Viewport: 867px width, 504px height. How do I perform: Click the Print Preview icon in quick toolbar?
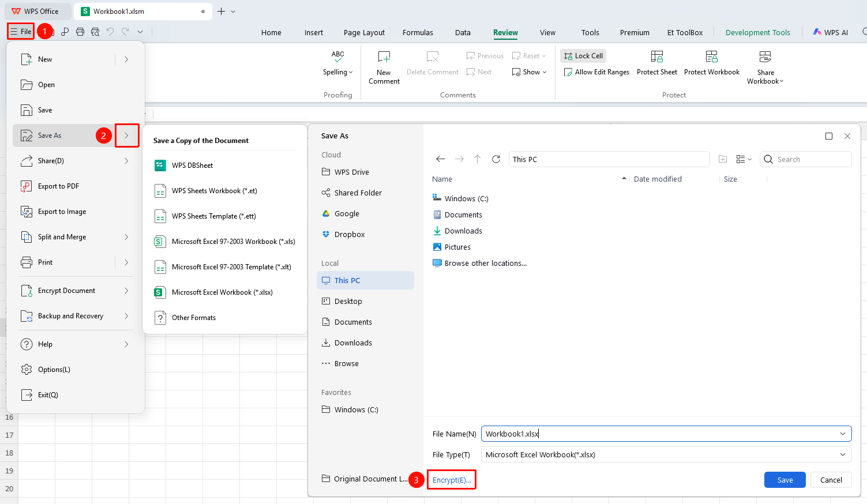click(x=95, y=32)
